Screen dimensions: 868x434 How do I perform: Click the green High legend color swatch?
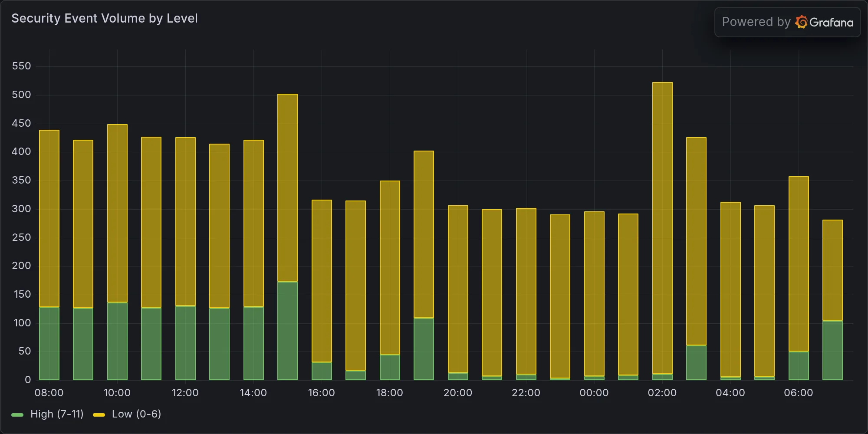tap(17, 415)
